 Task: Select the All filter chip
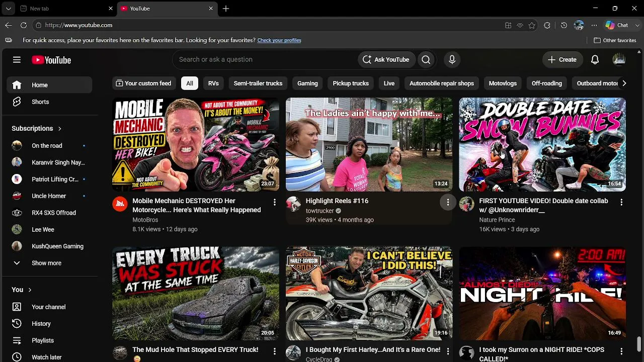point(190,83)
